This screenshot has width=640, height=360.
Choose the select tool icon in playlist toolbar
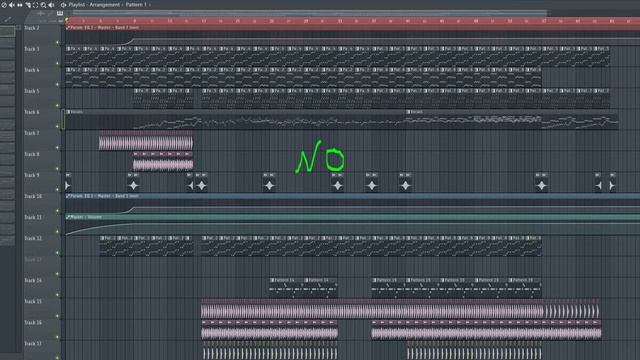tap(28, 5)
